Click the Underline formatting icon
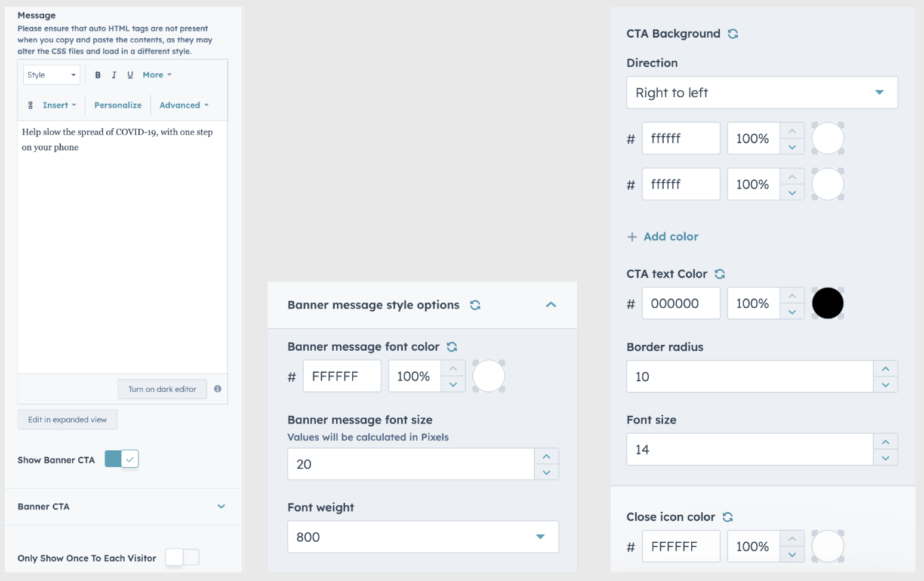Viewport: 924px width, 581px height. click(130, 75)
